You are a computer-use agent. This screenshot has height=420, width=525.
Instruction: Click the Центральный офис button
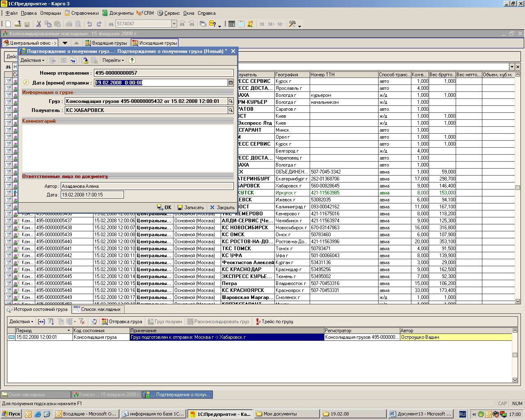(x=30, y=43)
